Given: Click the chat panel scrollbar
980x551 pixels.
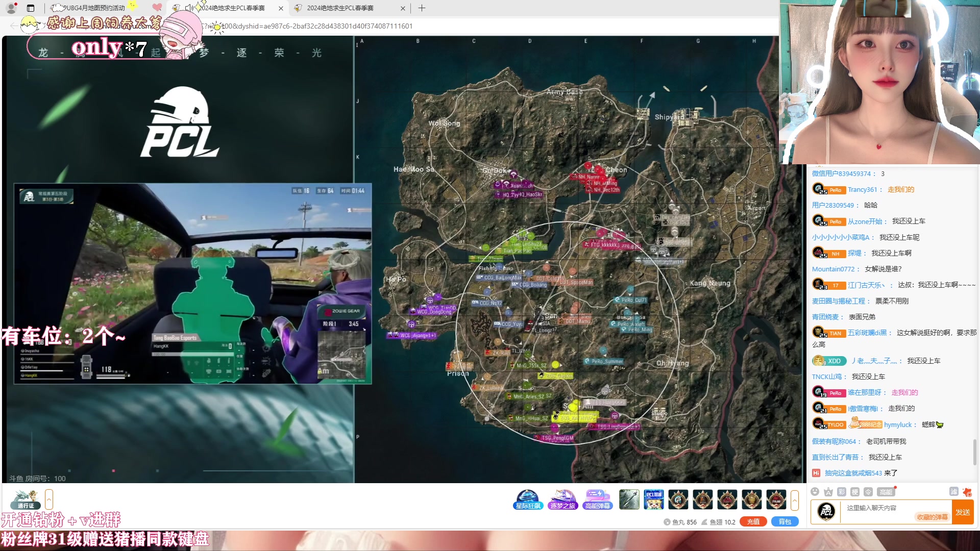Looking at the screenshot, I should [x=975, y=452].
